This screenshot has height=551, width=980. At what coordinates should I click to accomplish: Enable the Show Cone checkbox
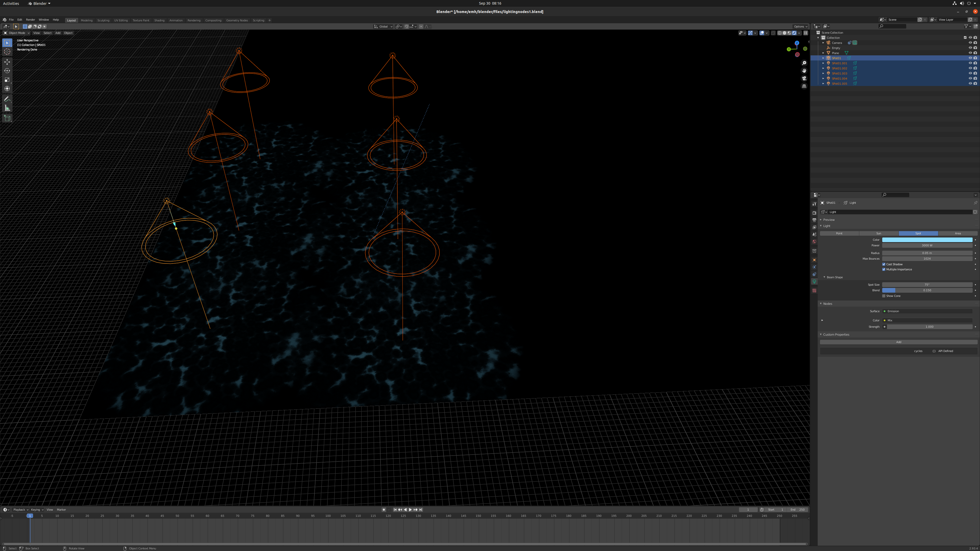point(884,296)
